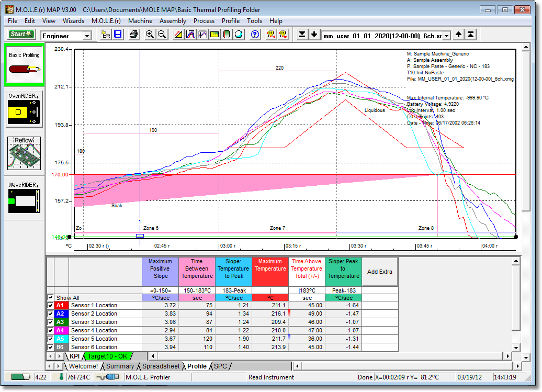Click the M.O.L.E. connection plug icon

pyautogui.click(x=108, y=377)
